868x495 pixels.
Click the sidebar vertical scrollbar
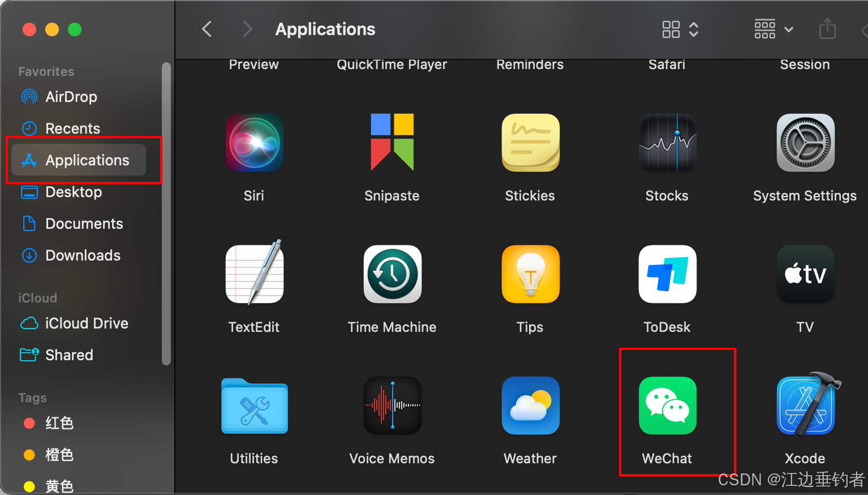[x=166, y=214]
